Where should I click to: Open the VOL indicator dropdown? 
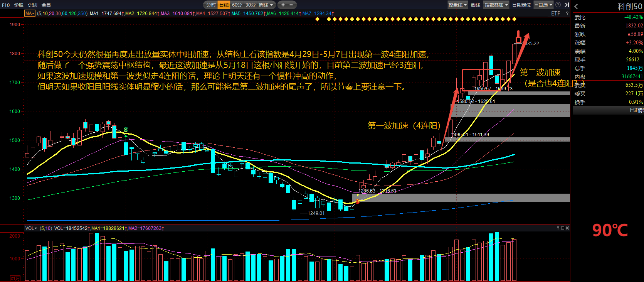31,228
